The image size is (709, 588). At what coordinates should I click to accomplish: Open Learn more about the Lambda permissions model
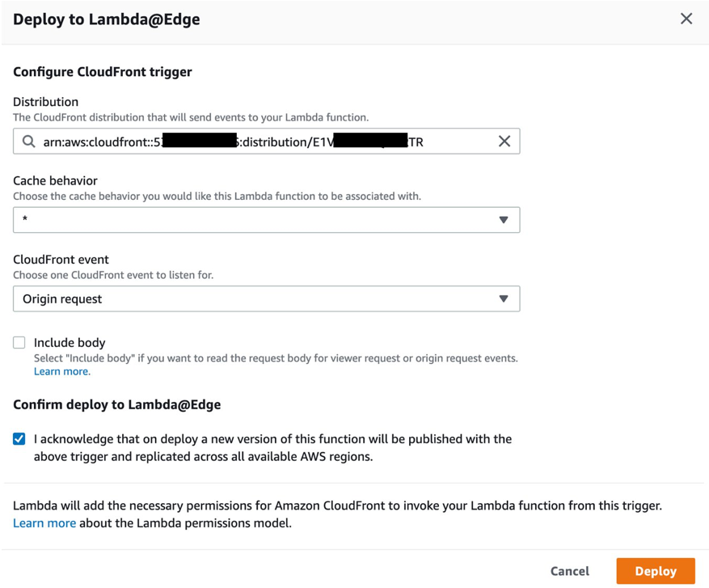click(44, 522)
